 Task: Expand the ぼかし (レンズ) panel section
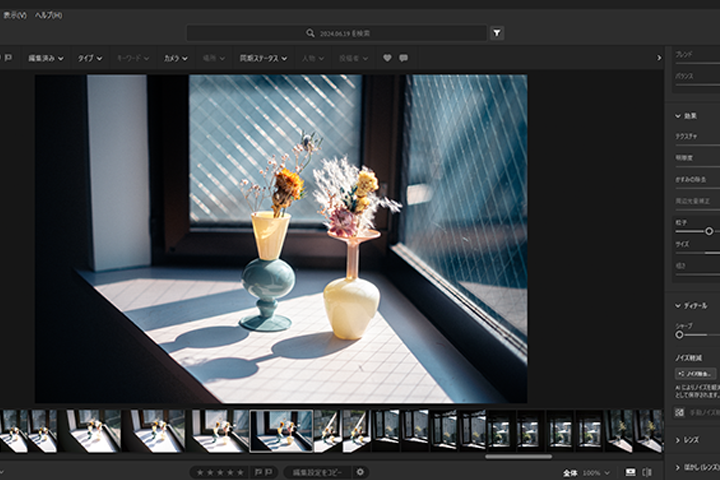697,467
